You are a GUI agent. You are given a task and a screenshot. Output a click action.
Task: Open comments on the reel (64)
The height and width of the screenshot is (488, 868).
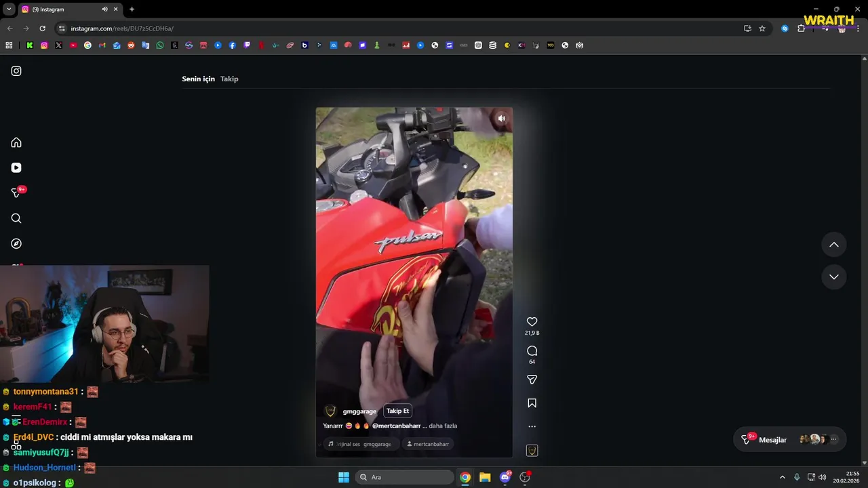tap(532, 350)
